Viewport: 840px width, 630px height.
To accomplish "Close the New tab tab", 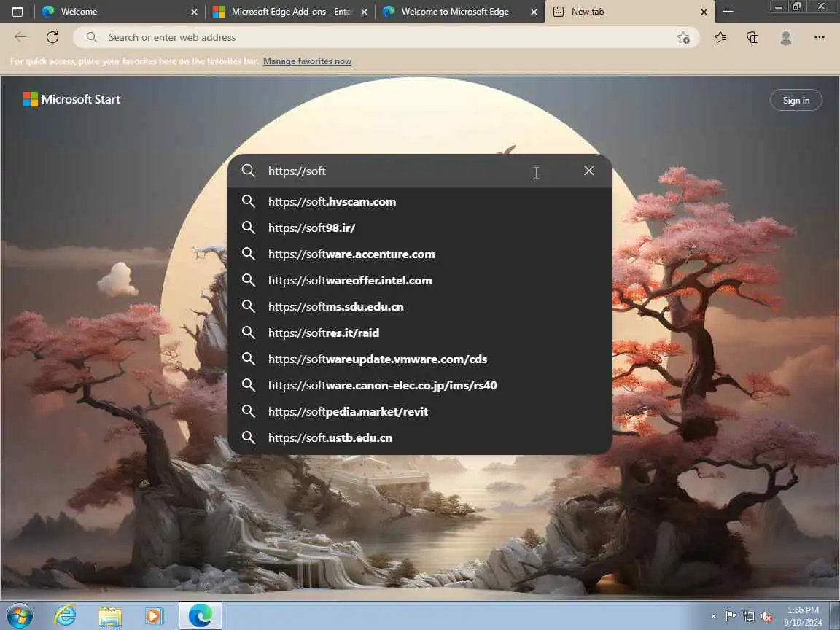I will coord(704,12).
